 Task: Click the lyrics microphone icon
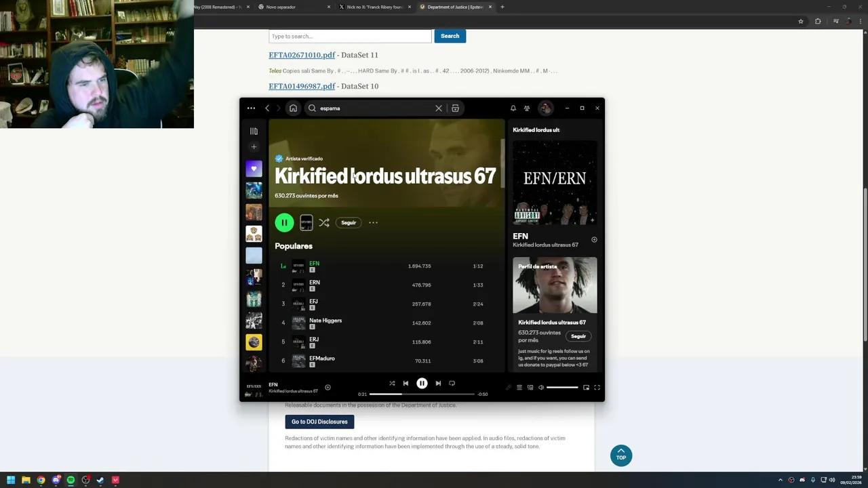[508, 388]
